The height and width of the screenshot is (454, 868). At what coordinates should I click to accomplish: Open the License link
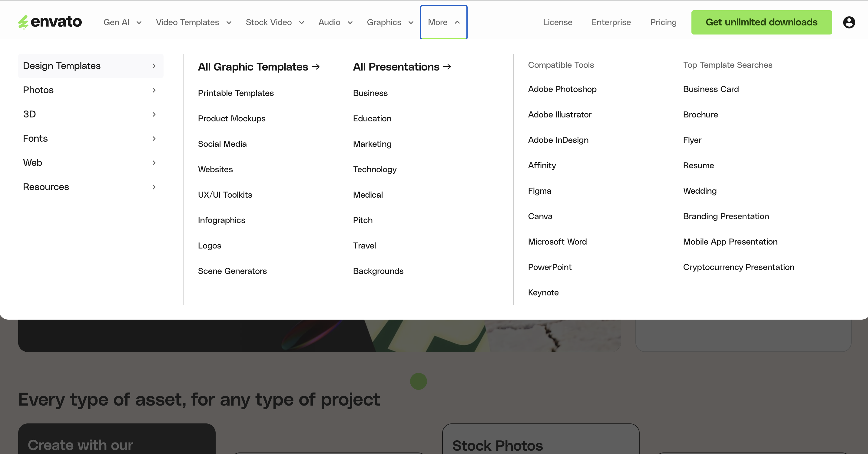click(x=557, y=22)
